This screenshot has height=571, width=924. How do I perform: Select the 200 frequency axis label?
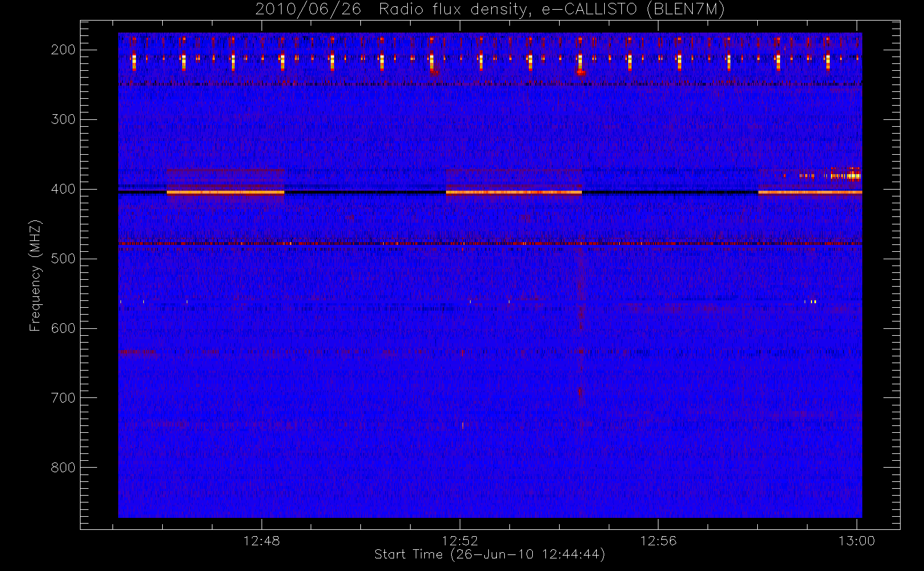63,50
